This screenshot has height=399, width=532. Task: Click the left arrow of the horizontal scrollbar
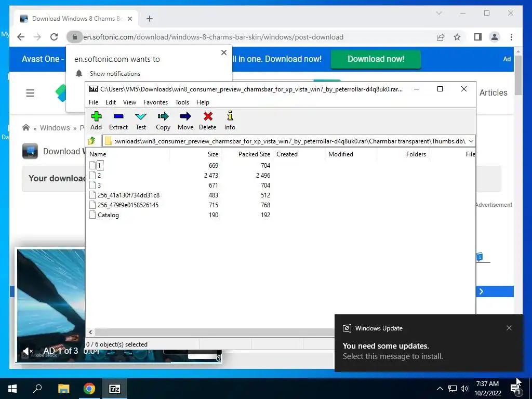pos(90,332)
